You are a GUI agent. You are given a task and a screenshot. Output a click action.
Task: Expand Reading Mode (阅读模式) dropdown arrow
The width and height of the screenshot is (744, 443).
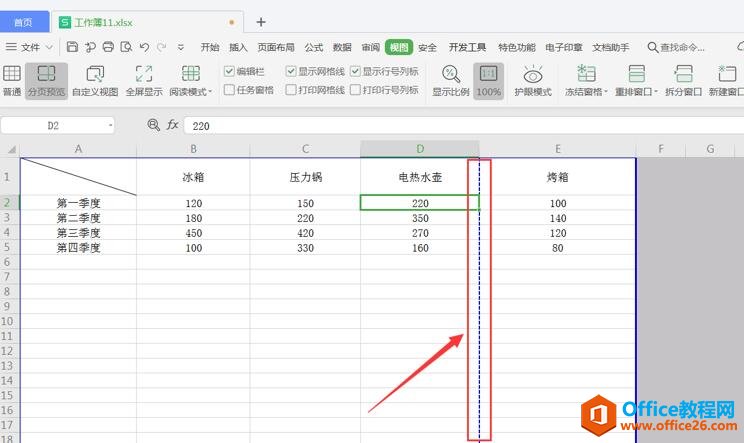tap(210, 92)
